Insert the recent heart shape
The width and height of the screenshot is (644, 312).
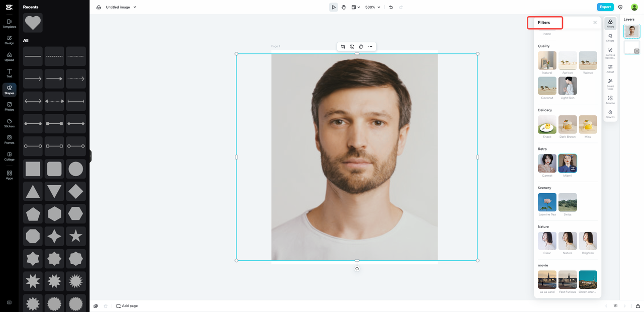coord(33,23)
